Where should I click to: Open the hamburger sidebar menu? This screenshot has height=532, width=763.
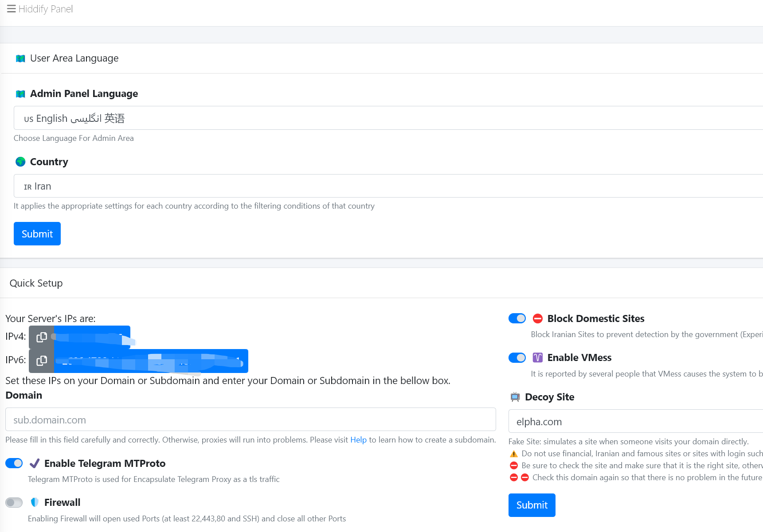coord(11,9)
